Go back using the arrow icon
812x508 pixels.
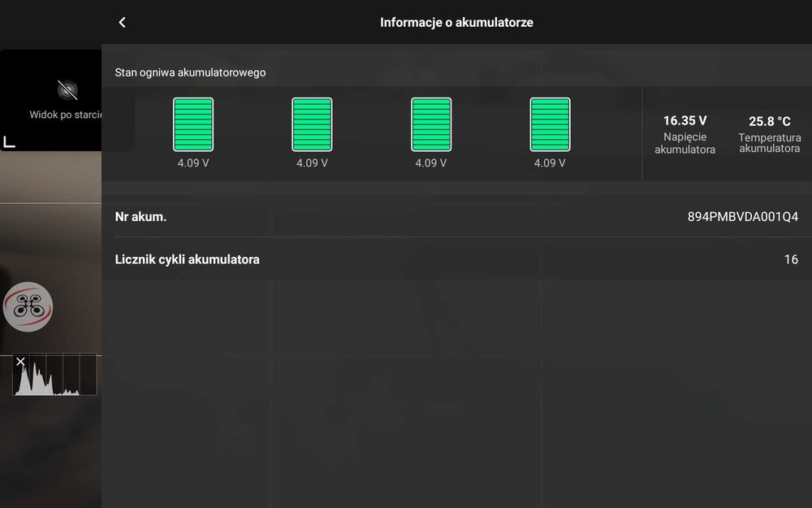point(123,22)
